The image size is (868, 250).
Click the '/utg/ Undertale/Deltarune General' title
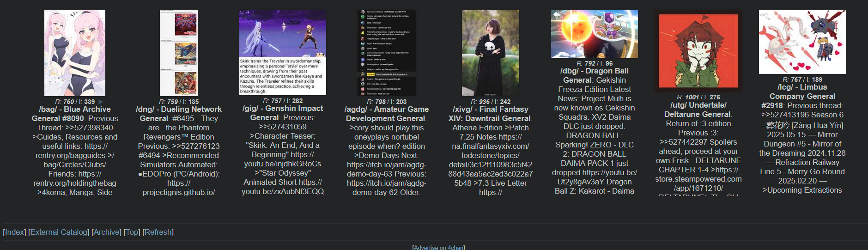pos(698,110)
